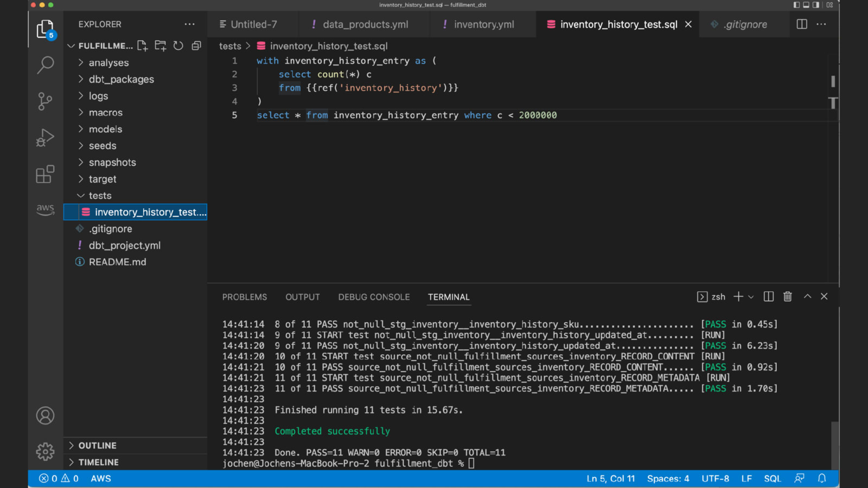Open the Extensions view
The height and width of the screenshot is (488, 868).
click(x=46, y=174)
